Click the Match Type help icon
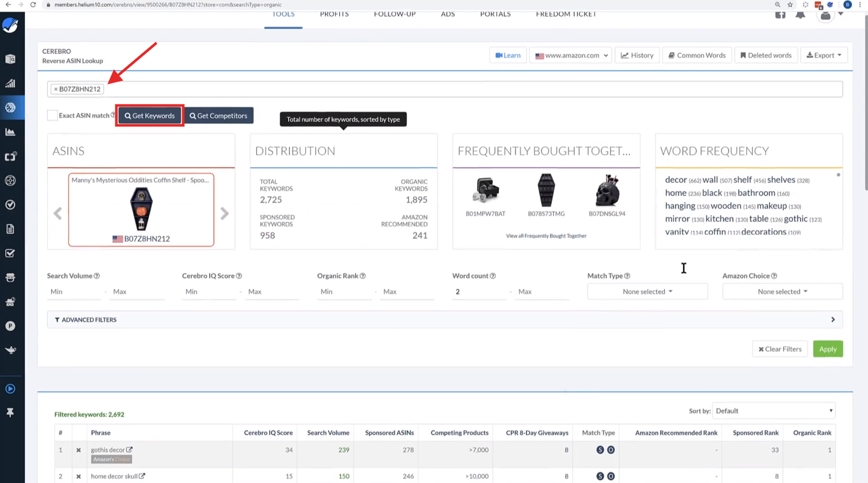Image resolution: width=868 pixels, height=483 pixels. point(627,276)
